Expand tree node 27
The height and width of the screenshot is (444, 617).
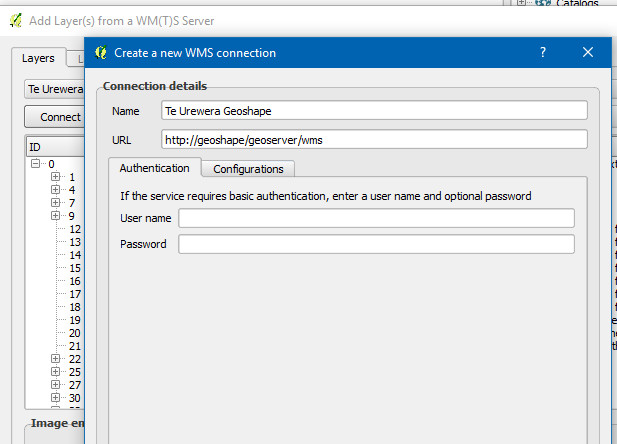(55, 385)
